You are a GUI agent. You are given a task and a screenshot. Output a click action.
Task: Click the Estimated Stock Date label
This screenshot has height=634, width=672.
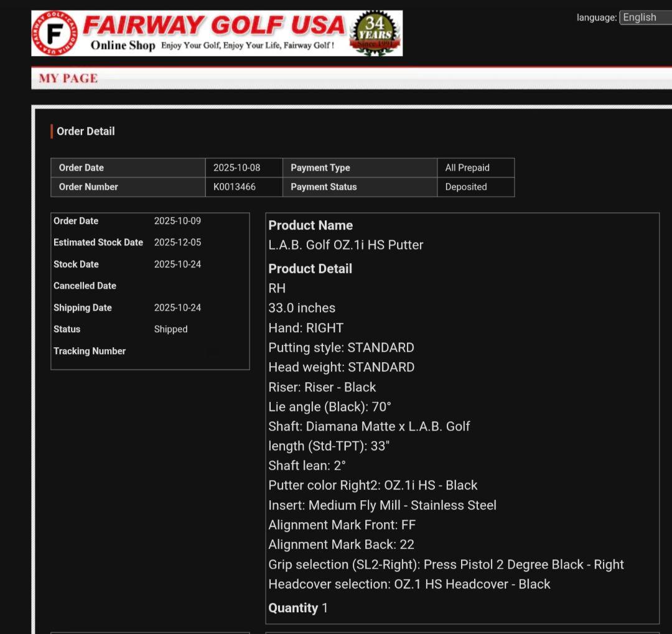click(x=98, y=242)
